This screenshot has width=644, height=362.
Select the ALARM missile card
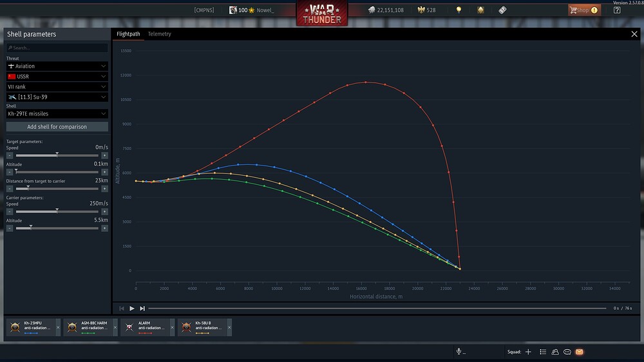[x=145, y=327]
